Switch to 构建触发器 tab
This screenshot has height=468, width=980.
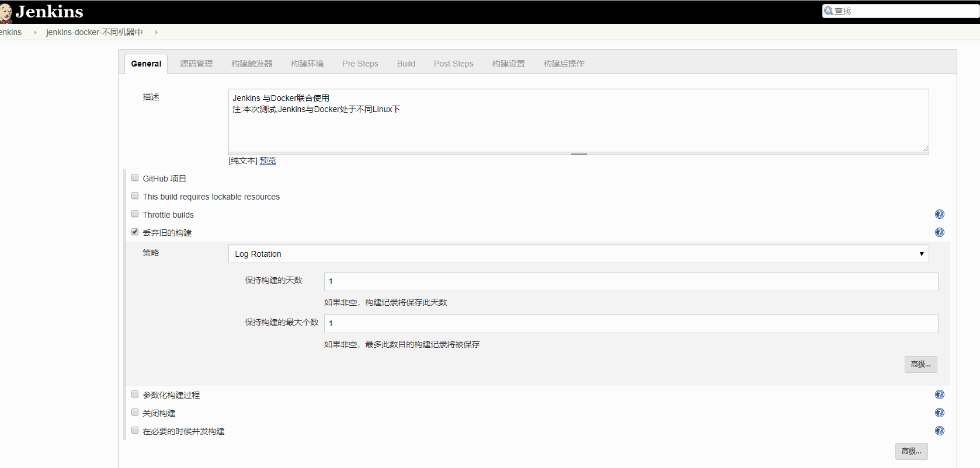coord(252,64)
